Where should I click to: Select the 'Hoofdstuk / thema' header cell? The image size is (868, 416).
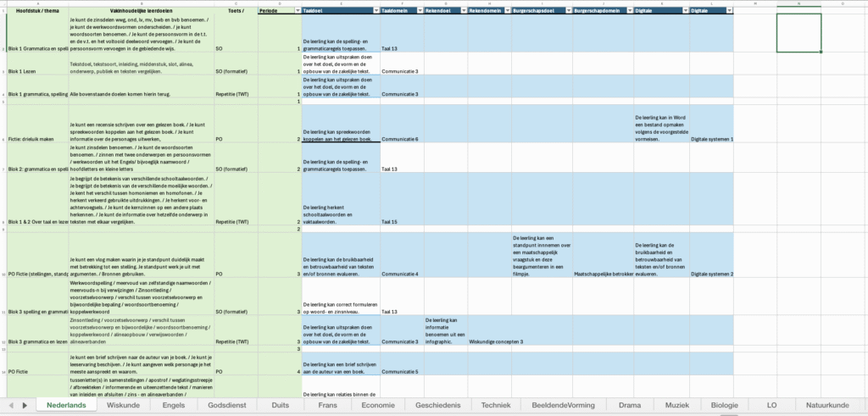34,10
